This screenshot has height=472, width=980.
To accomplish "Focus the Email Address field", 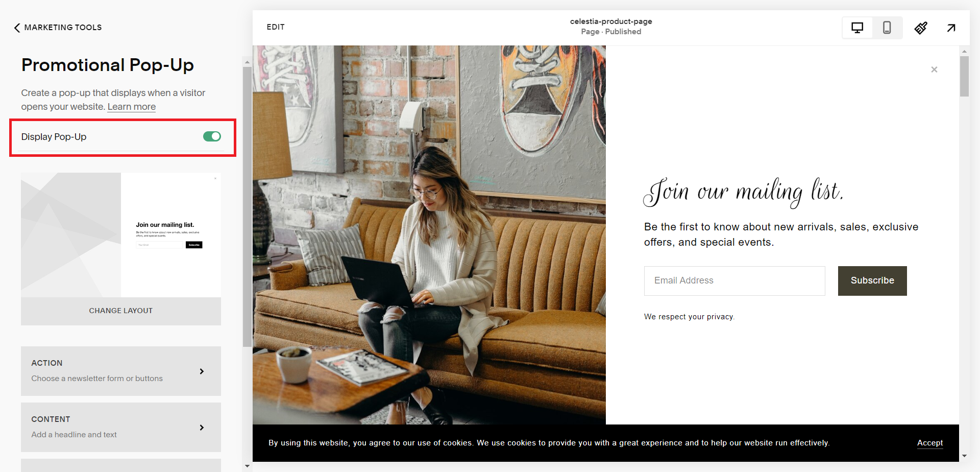I will [x=734, y=280].
